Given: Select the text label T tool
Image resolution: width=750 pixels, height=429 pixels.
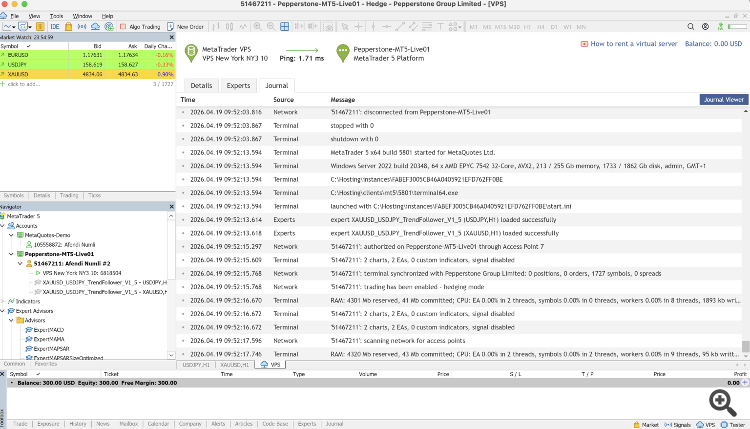Looking at the screenshot, I should pos(440,27).
